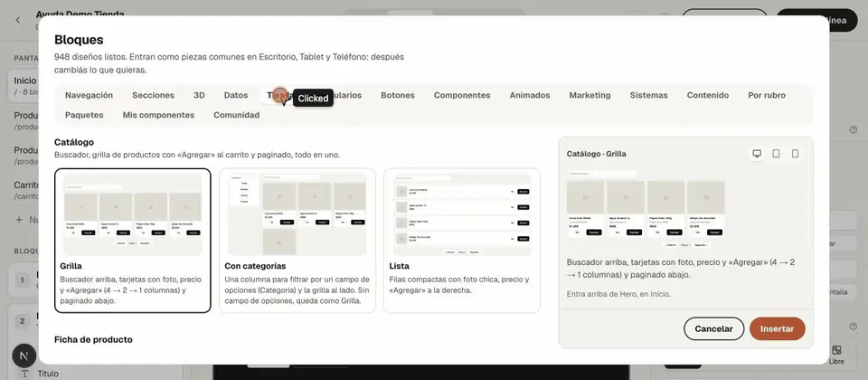The height and width of the screenshot is (380, 868).
Task: Open the Navegación tab
Action: [90, 95]
